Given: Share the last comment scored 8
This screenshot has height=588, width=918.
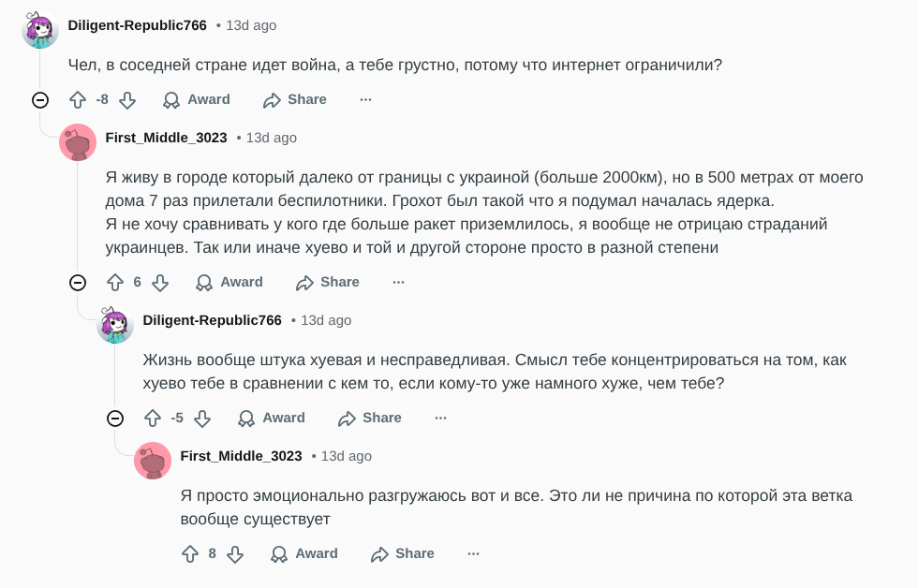Looking at the screenshot, I should pos(403,553).
